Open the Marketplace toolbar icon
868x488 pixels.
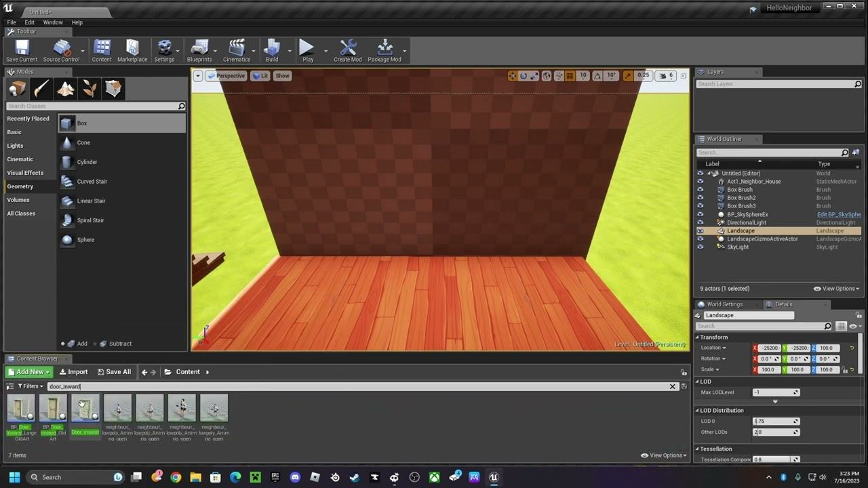(x=132, y=51)
